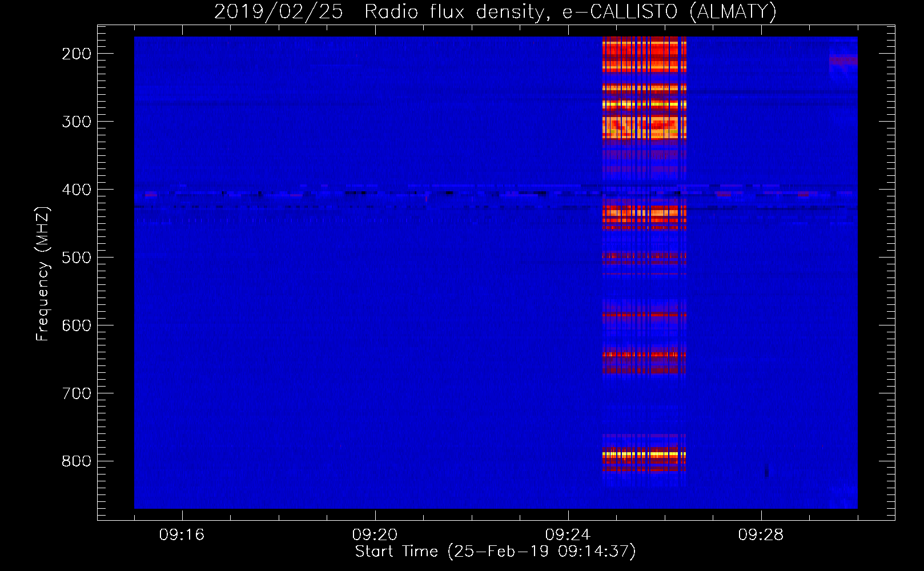Screen dimensions: 924x571
Task: Inspect the dark interference line near 400 MHz
Action: tap(496, 194)
